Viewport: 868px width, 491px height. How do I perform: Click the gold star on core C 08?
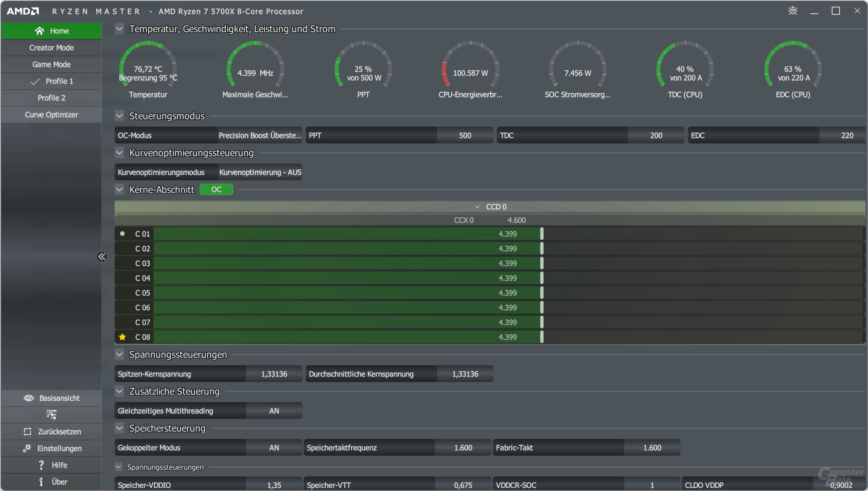pos(122,337)
